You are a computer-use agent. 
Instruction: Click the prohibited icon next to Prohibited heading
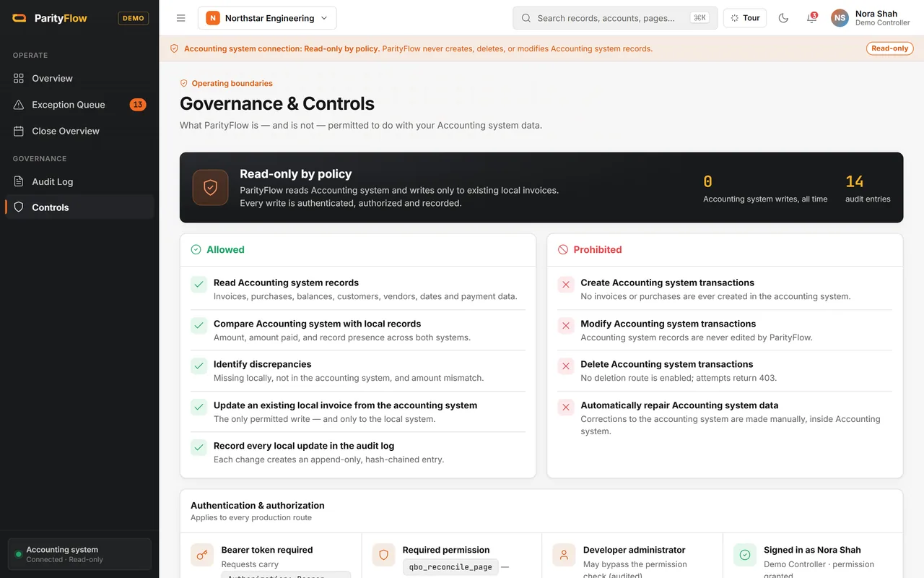tap(563, 250)
